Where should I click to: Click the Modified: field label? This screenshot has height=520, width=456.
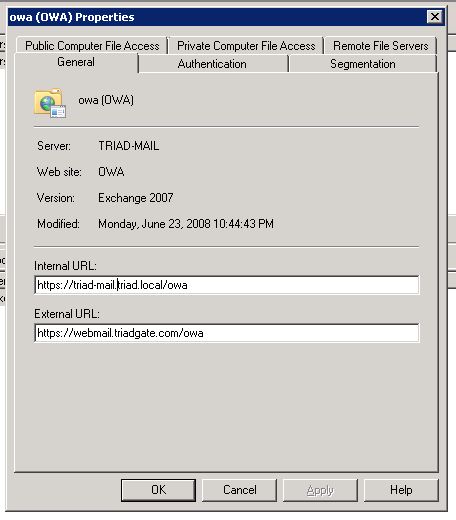point(58,224)
